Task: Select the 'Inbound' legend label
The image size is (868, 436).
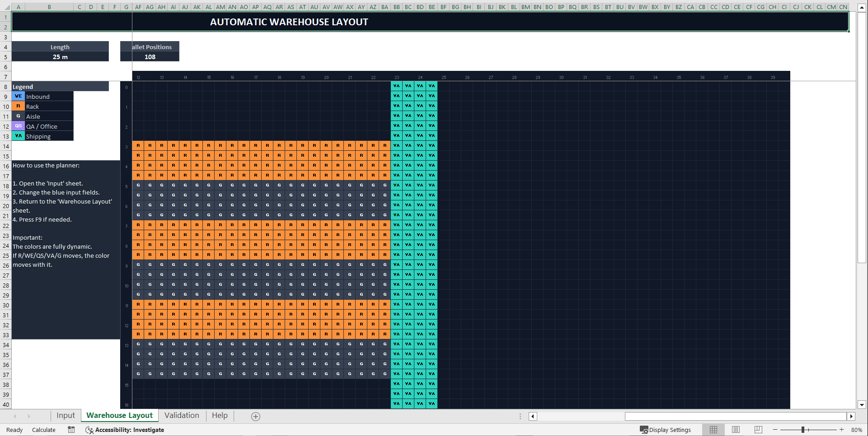Action: click(49, 96)
